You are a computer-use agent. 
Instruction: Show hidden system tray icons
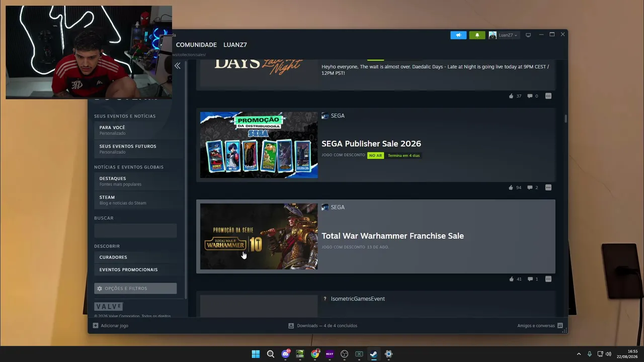tap(579, 354)
